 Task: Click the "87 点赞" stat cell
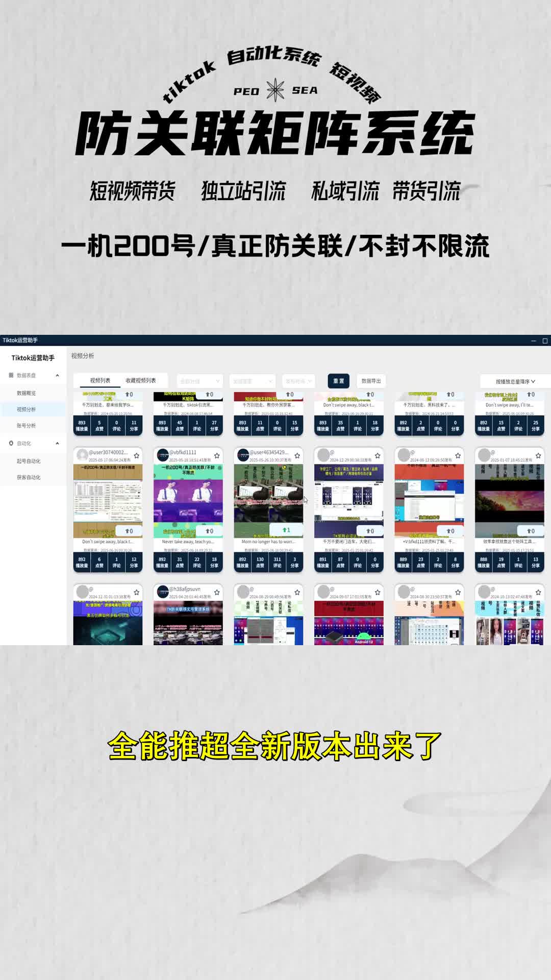tap(340, 562)
